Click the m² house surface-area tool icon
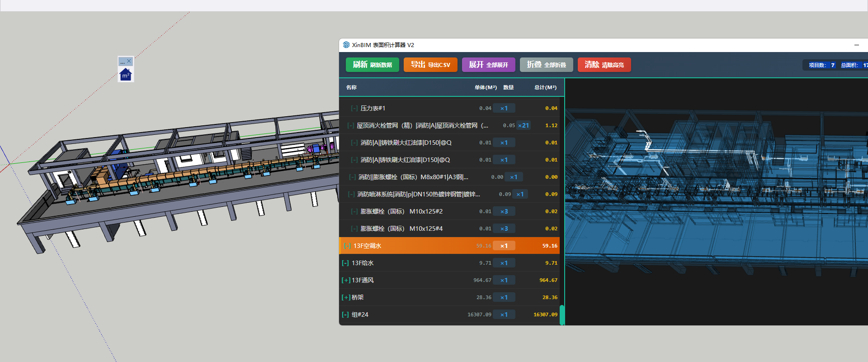The height and width of the screenshot is (362, 868). [126, 75]
